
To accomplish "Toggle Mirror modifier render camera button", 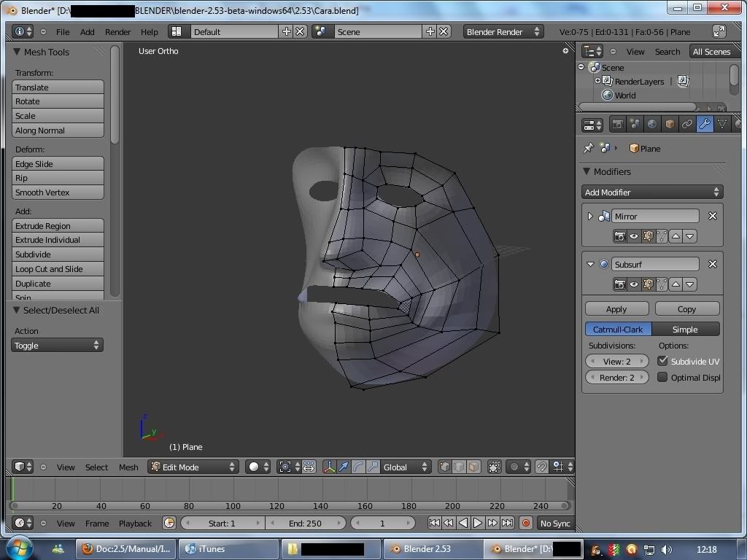I will coord(620,236).
